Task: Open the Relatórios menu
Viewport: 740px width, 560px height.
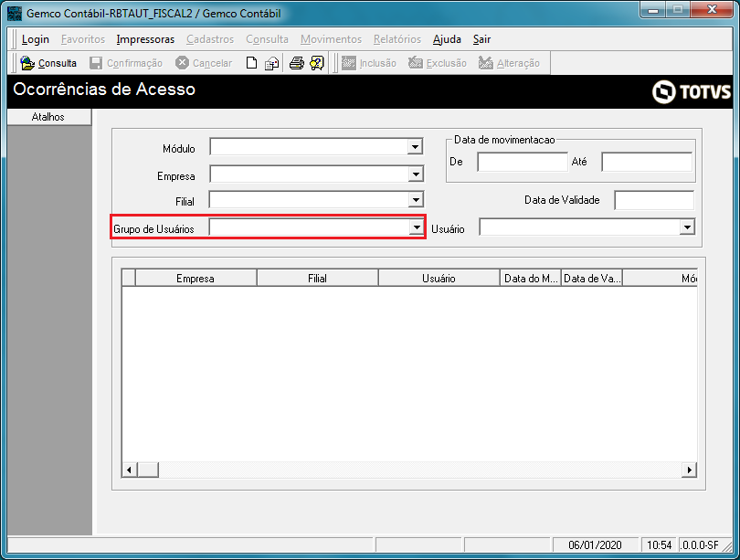Action: coord(396,39)
